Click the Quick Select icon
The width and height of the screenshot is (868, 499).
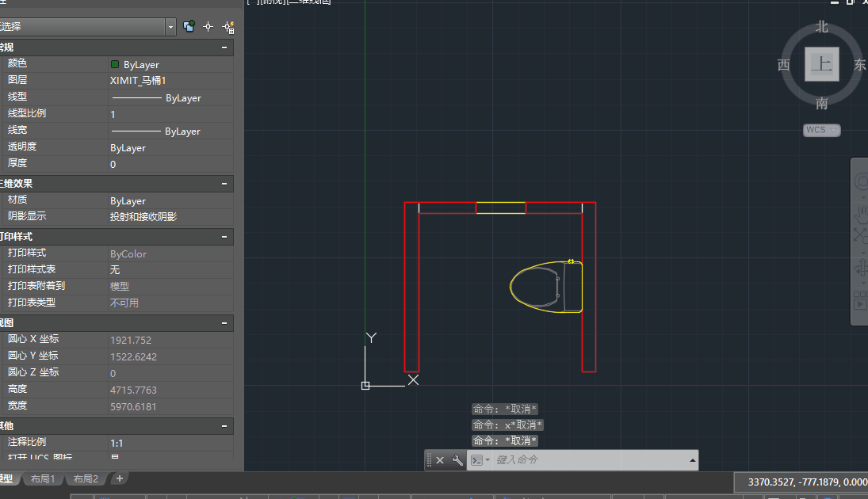[x=228, y=26]
